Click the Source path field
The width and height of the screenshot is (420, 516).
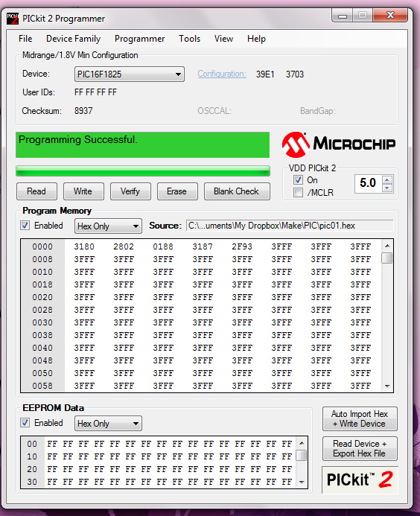point(290,226)
